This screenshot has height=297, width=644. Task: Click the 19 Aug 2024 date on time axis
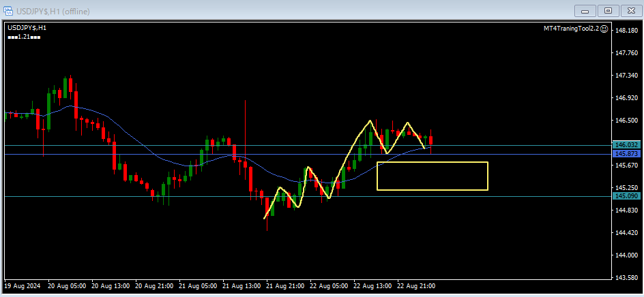23,286
